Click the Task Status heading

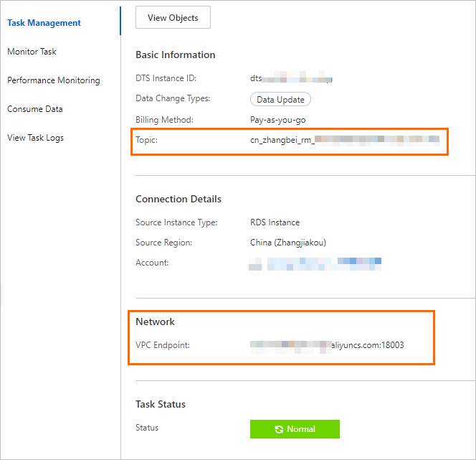(161, 404)
